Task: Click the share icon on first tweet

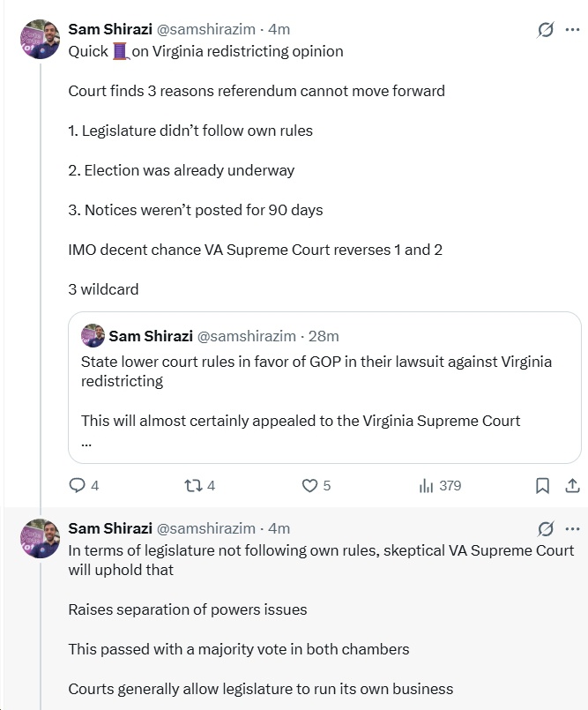Action: click(x=571, y=485)
